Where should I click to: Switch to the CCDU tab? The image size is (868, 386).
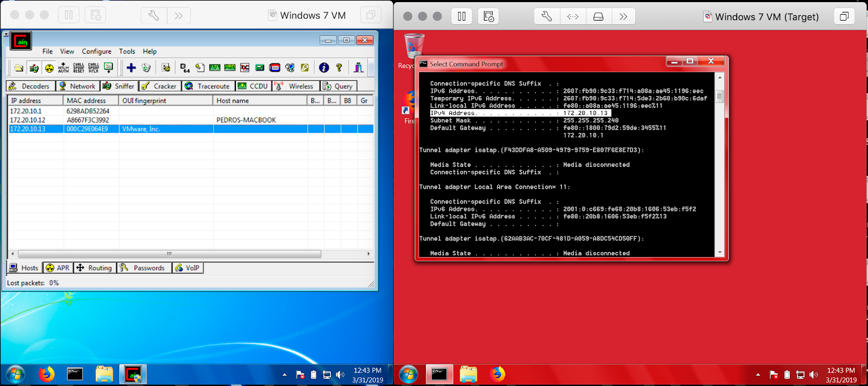[253, 86]
